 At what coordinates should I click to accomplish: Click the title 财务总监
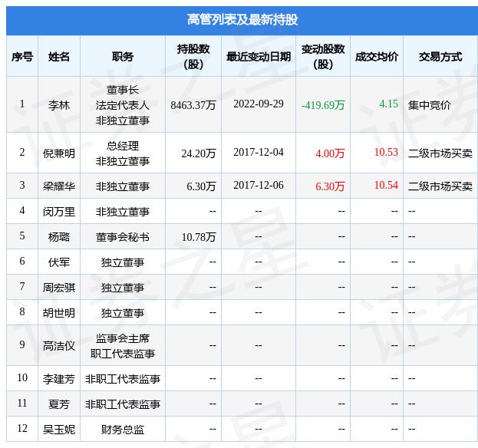123,430
